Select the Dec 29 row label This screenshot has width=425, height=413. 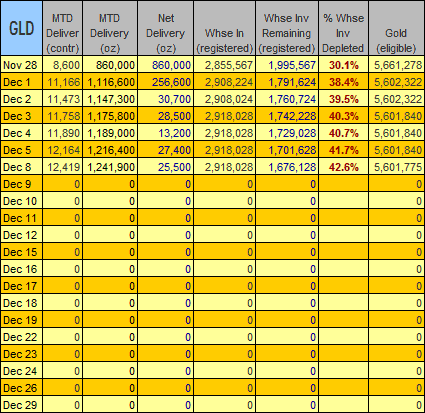click(21, 405)
